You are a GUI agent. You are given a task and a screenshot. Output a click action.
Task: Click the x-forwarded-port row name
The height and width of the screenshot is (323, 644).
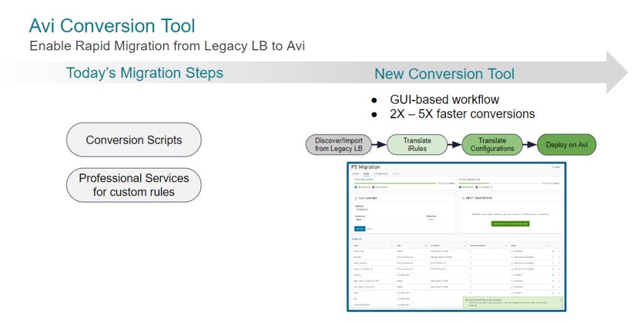click(362, 305)
